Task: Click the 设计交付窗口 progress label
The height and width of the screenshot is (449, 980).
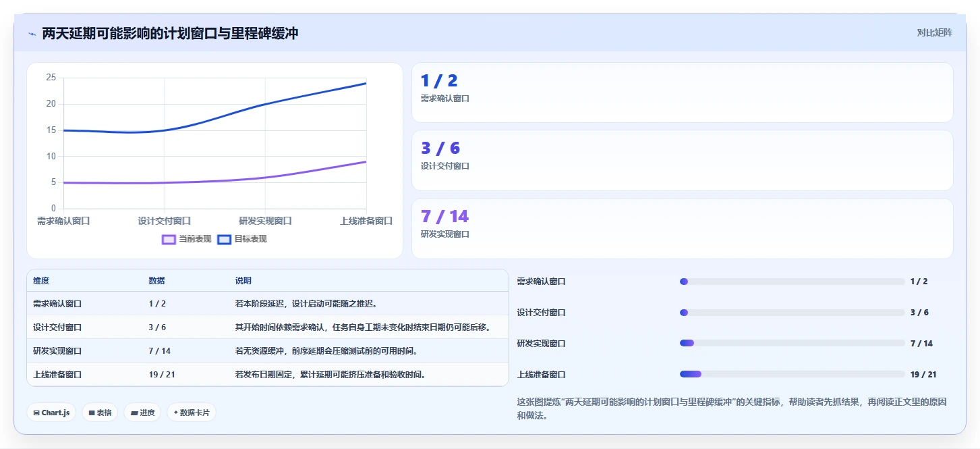Action: (541, 313)
